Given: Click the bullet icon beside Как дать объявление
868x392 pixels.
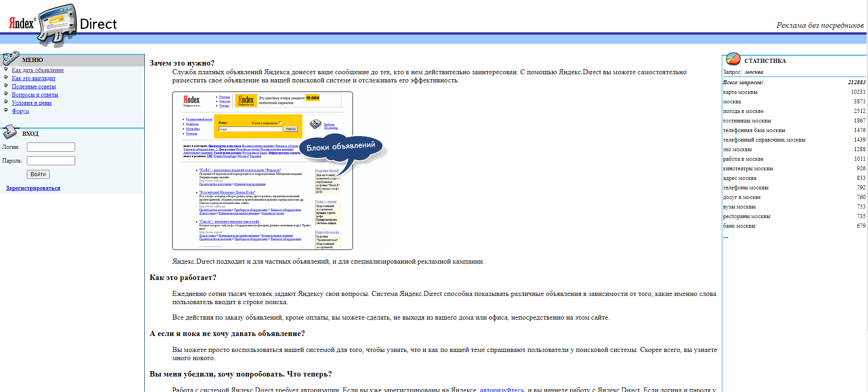Looking at the screenshot, I should click(x=6, y=69).
